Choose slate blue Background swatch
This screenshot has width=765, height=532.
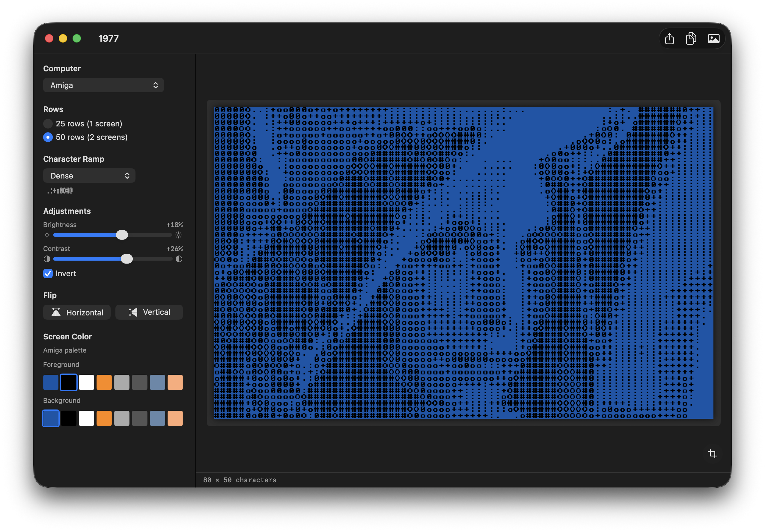[158, 418]
